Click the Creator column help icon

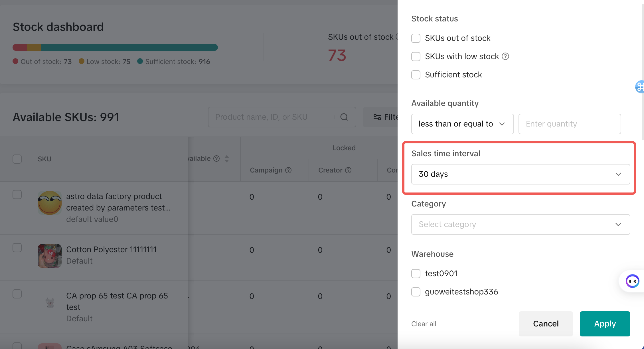point(348,170)
